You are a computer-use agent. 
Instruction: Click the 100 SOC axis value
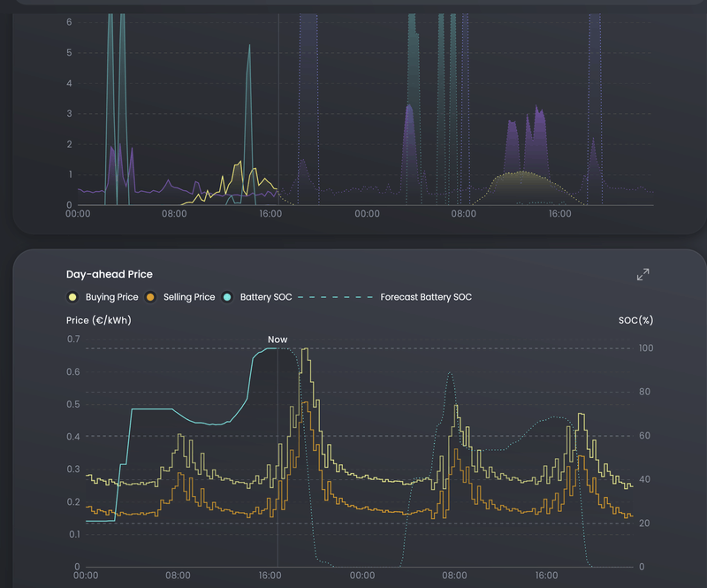[646, 347]
